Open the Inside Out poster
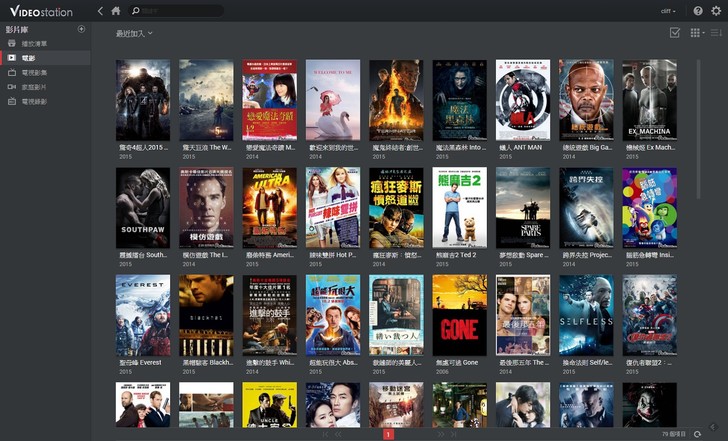This screenshot has height=441, width=728. point(650,208)
